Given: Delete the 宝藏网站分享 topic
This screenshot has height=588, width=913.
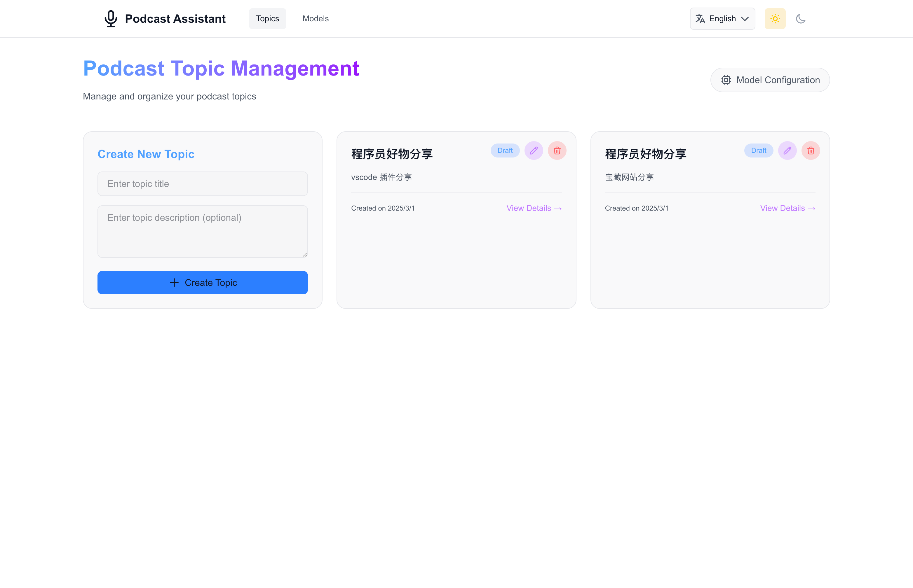Looking at the screenshot, I should click(x=811, y=150).
